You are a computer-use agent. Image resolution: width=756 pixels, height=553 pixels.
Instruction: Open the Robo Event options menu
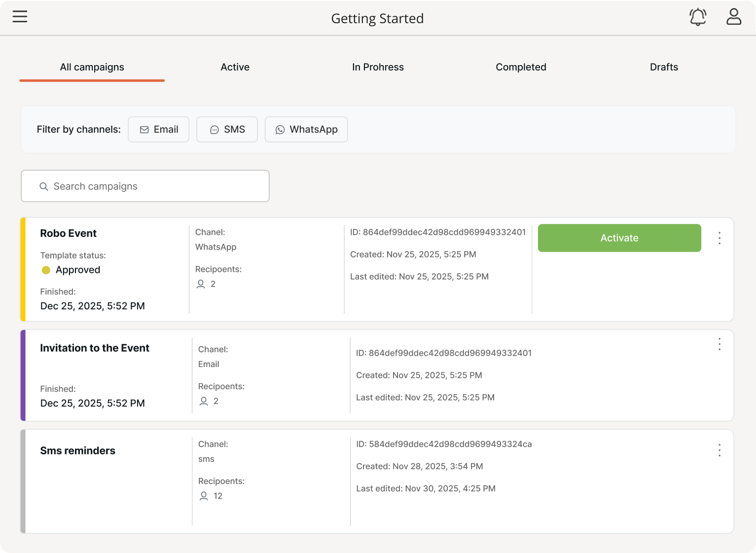tap(719, 238)
